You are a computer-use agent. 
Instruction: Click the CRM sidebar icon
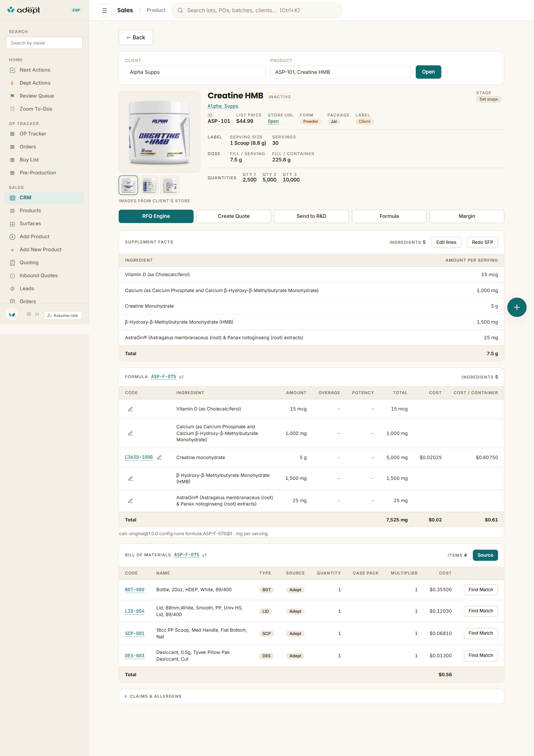12,198
